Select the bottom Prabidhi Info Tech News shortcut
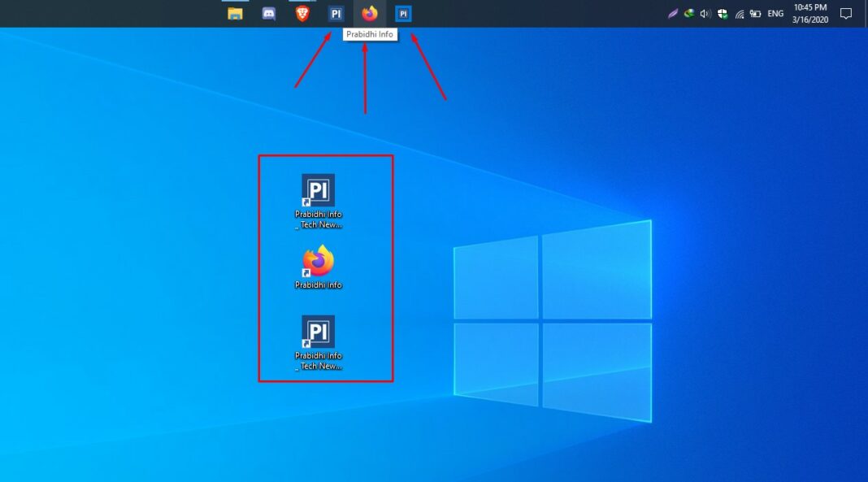The height and width of the screenshot is (482, 868). click(317, 333)
